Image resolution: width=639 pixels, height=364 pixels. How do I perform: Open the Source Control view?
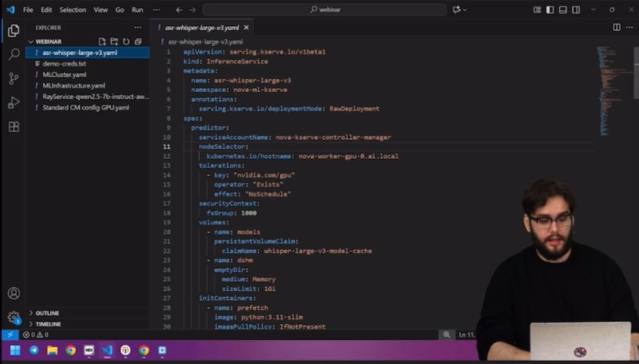[14, 79]
